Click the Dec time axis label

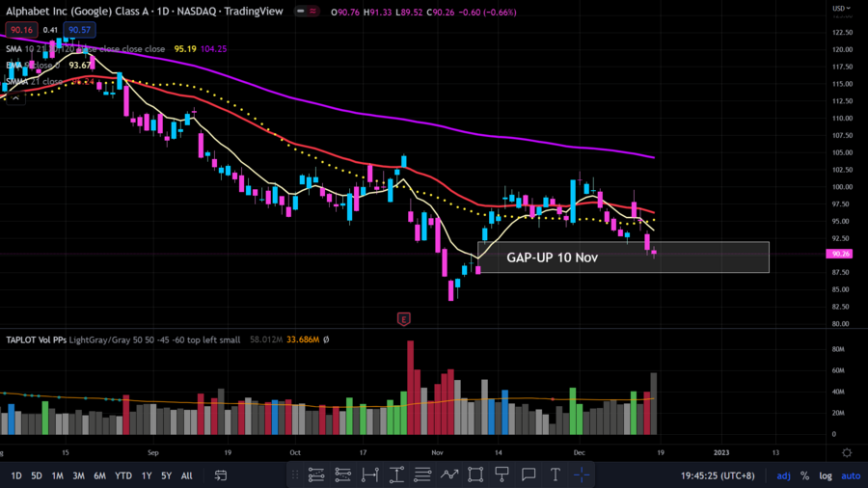tap(579, 452)
